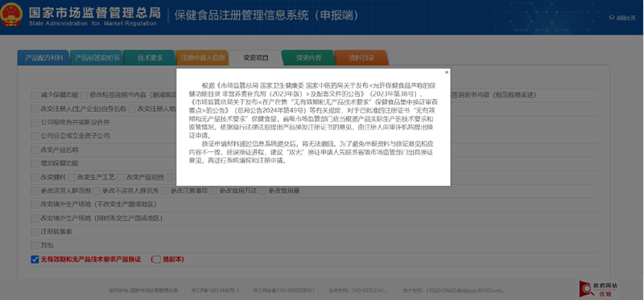Select the 变更项目 tab
This screenshot has height=300, width=644.
pyautogui.click(x=255, y=58)
